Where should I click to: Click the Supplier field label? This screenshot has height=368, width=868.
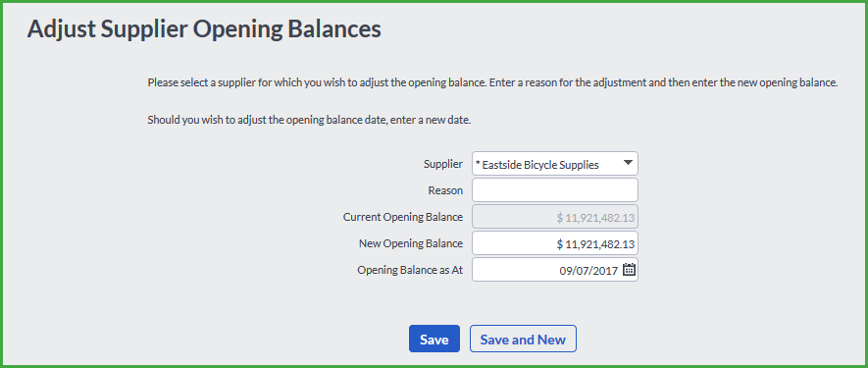click(443, 164)
